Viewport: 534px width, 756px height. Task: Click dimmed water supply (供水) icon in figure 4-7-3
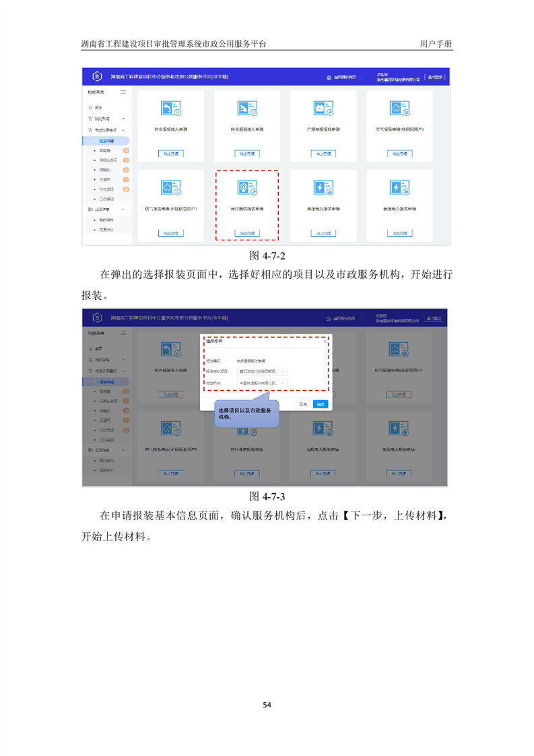point(170,349)
